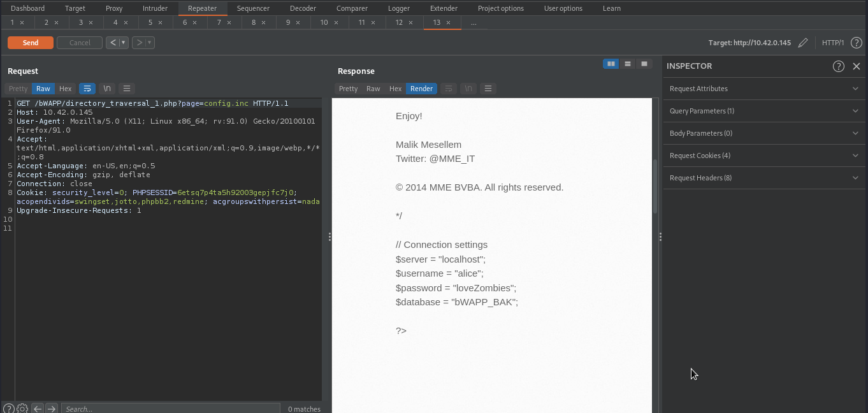The width and height of the screenshot is (868, 413).
Task: Focus the Search input field
Action: coord(171,409)
